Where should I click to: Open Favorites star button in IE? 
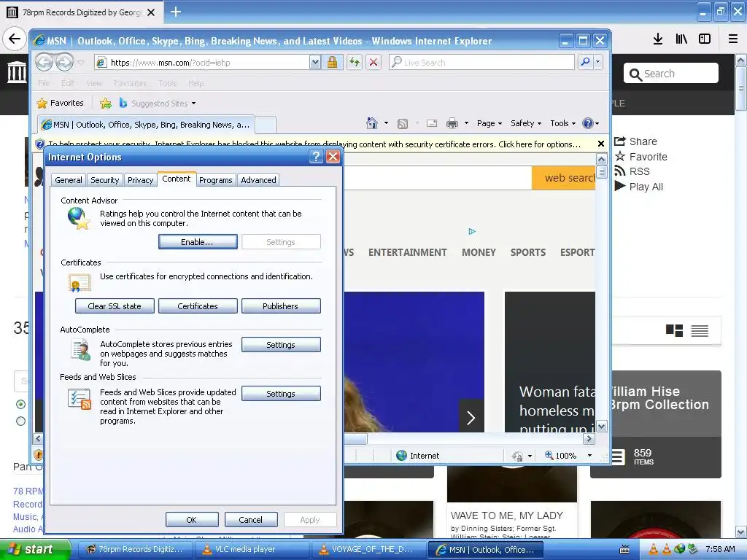[61, 103]
